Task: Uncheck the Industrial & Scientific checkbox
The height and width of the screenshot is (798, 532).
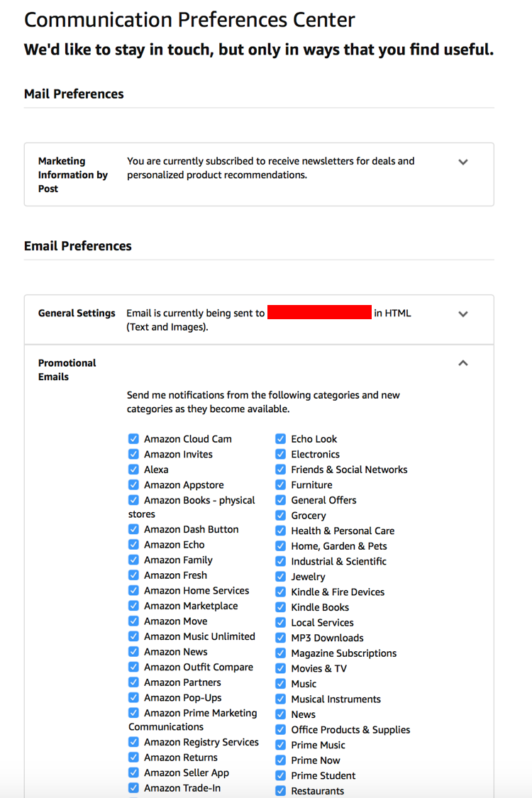Action: pos(280,561)
